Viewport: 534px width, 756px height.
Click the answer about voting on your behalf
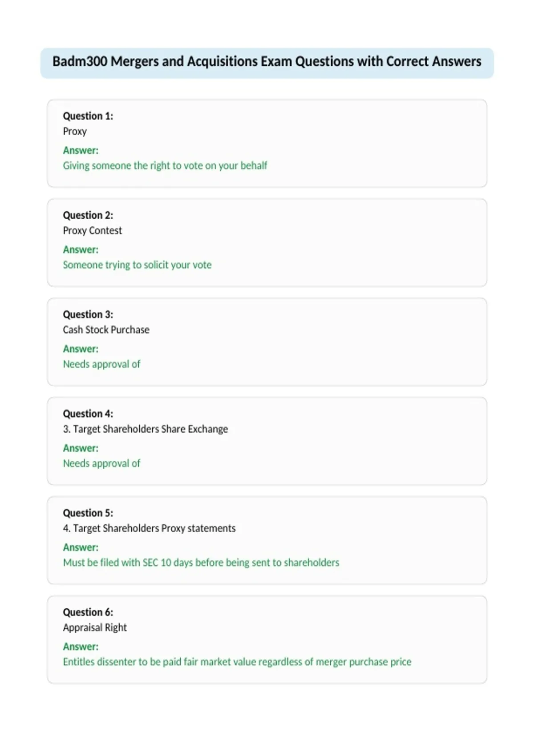(165, 166)
